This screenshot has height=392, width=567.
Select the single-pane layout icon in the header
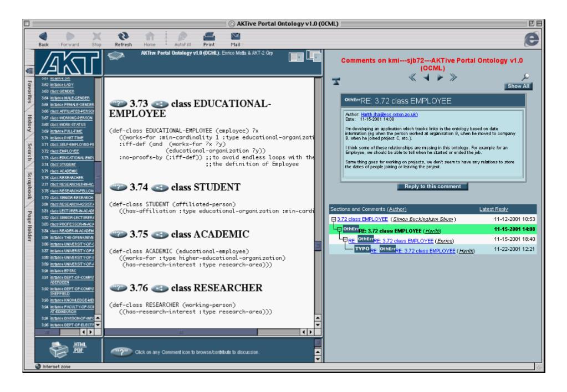[296, 57]
